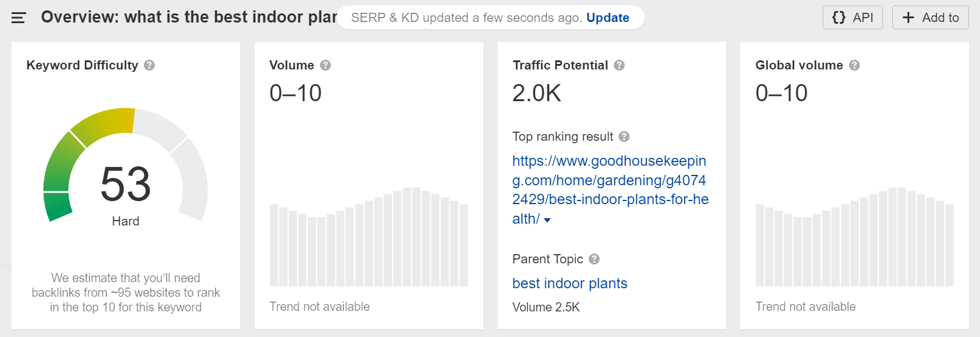Click the Update link for SERP data

(608, 18)
